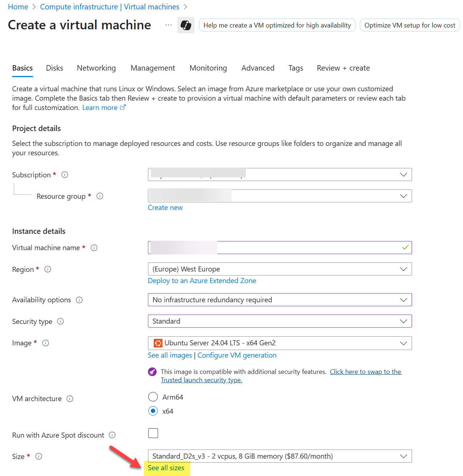Open the Configure VM generation link

[237, 355]
